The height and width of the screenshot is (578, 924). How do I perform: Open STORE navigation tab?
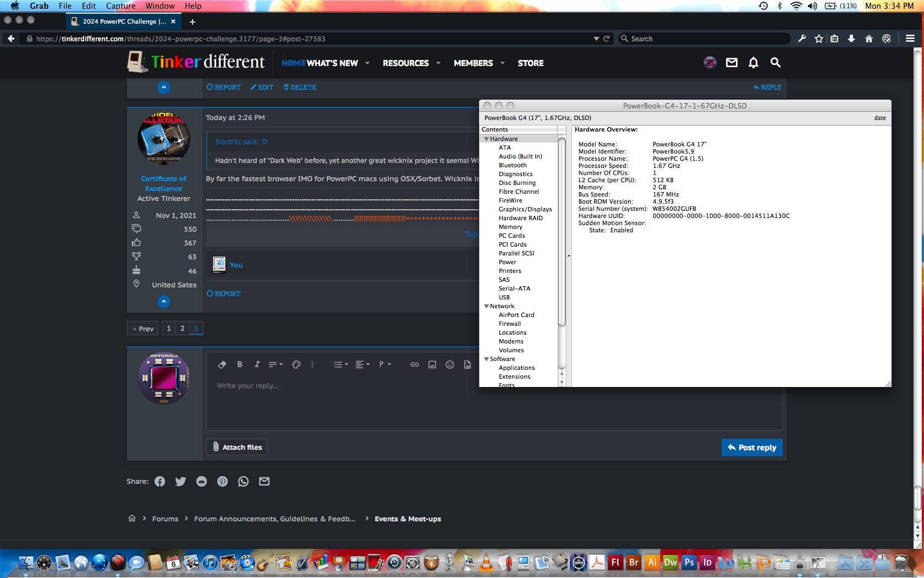[531, 63]
